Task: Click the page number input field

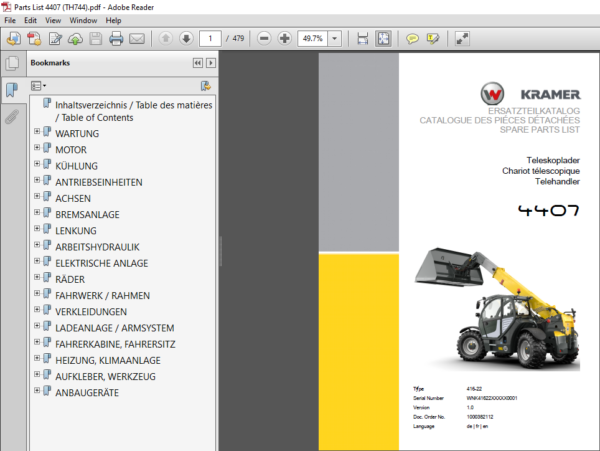Action: click(x=210, y=39)
